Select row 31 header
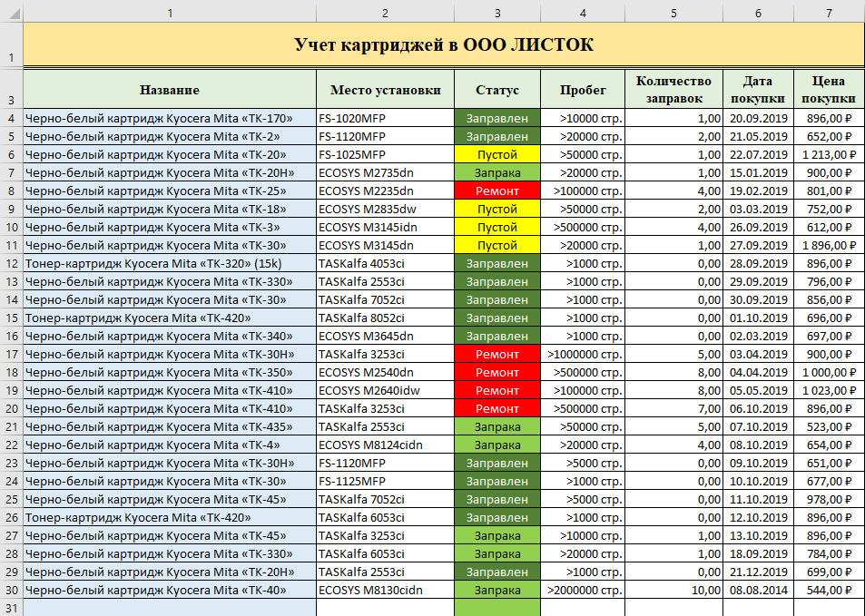This screenshot has height=616, width=865. click(x=11, y=608)
